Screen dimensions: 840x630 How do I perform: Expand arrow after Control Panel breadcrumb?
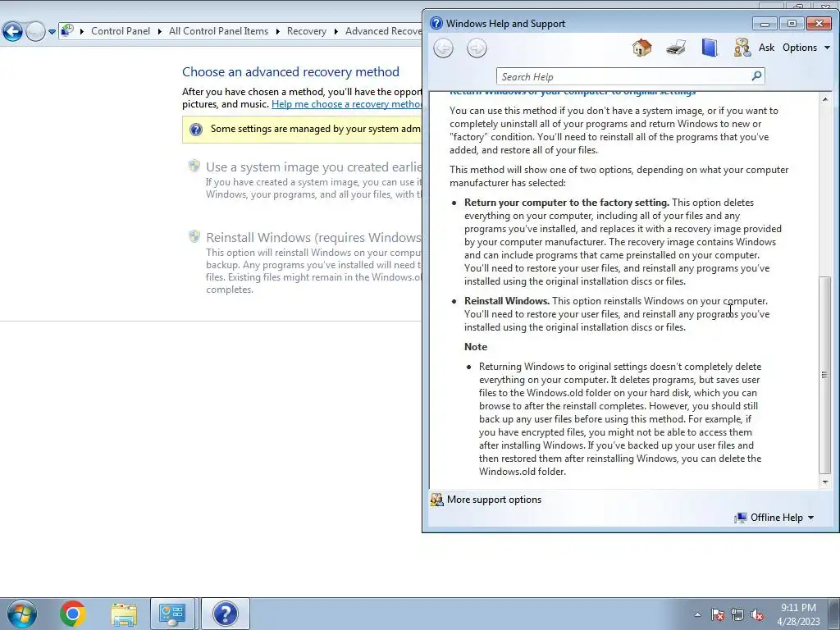(x=160, y=32)
